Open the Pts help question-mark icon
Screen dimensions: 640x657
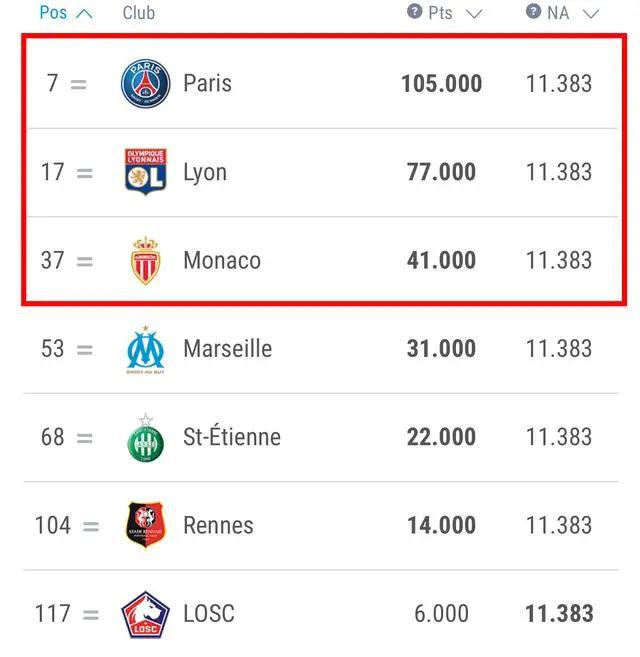pyautogui.click(x=415, y=11)
